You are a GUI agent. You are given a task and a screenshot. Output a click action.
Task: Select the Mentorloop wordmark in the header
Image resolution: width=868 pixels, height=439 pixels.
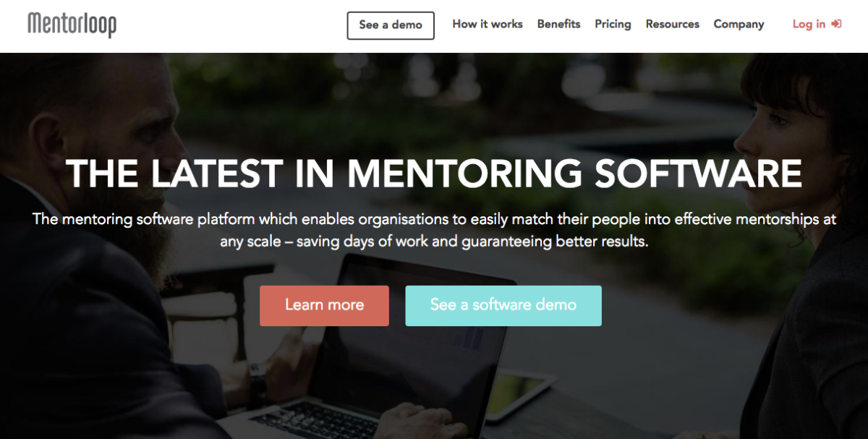[x=71, y=24]
